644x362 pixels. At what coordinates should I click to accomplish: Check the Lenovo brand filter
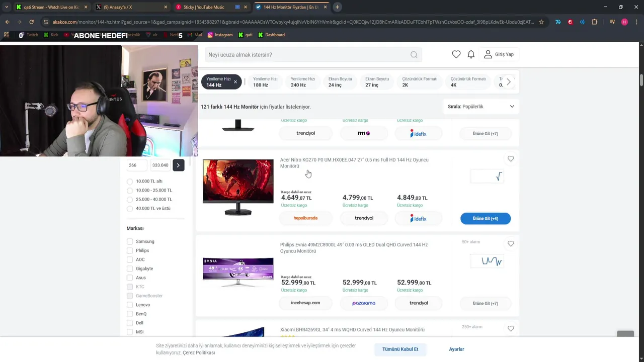130,305
